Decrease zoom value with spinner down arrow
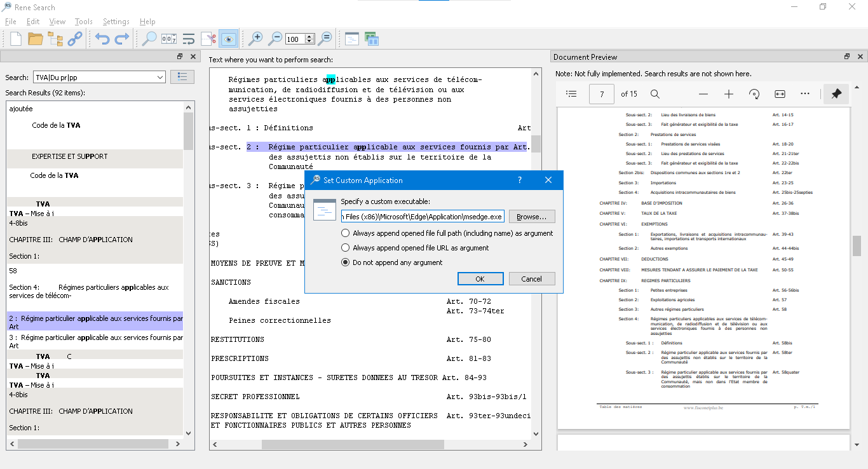The width and height of the screenshot is (868, 469). point(309,41)
